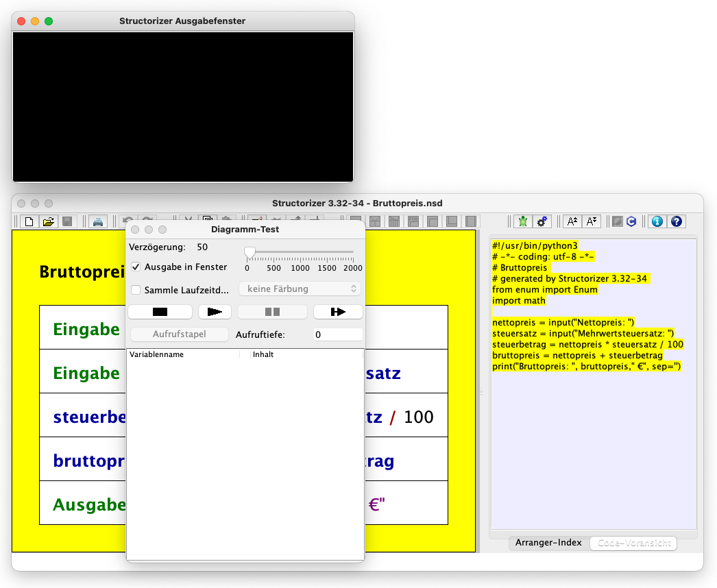Click the Bruttoprei diagram title
Viewport: 717px width, 588px height.
(x=82, y=271)
